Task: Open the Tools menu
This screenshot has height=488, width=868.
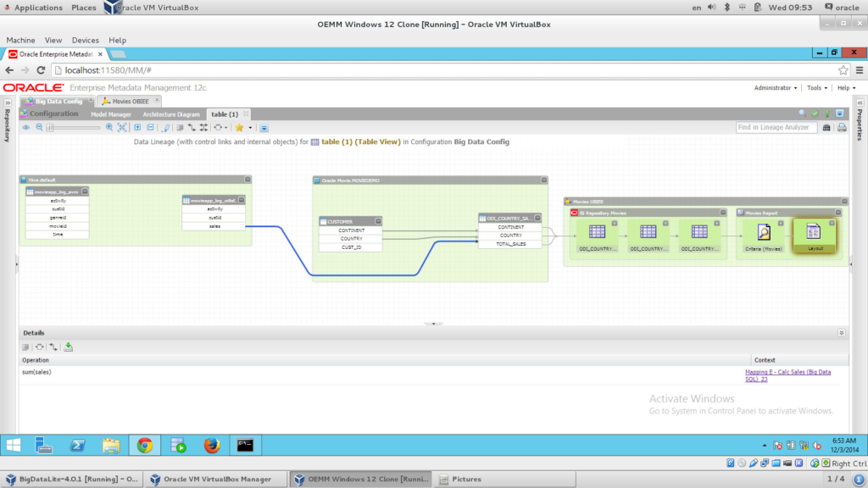Action: [x=817, y=88]
